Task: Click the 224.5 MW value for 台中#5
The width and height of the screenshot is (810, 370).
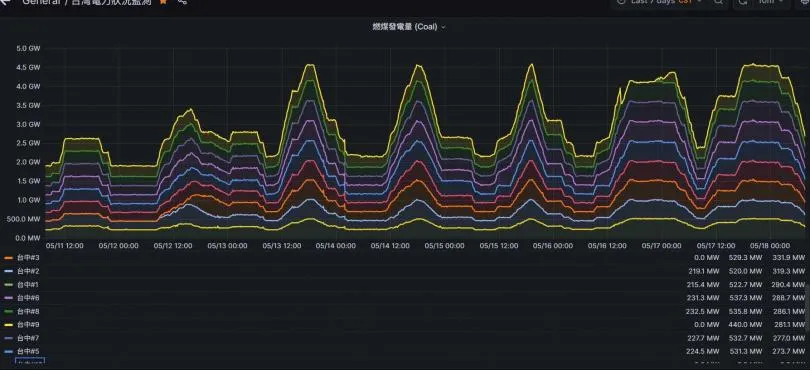Action: [704, 351]
